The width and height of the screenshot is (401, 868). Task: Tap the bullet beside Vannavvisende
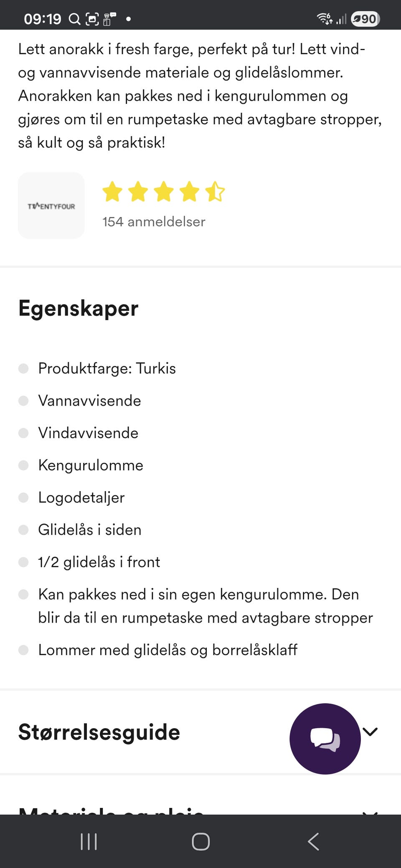(24, 401)
